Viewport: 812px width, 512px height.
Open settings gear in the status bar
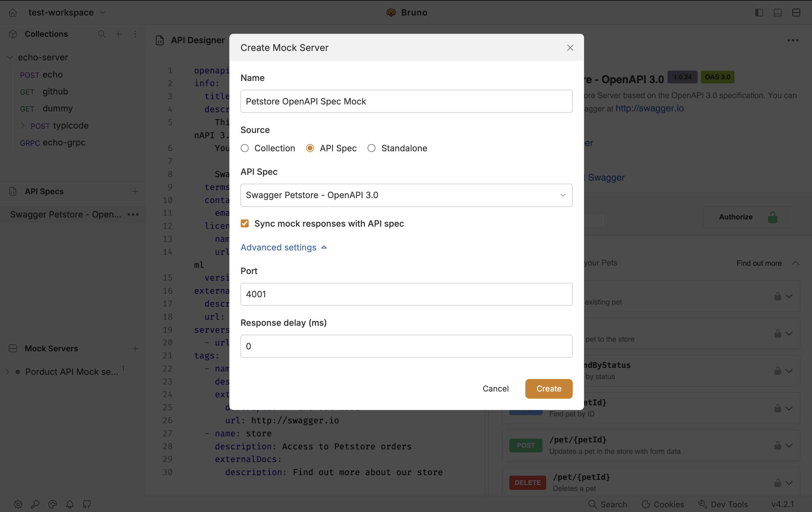18,504
